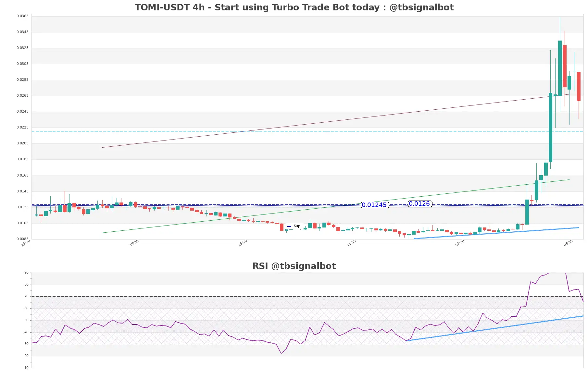The height and width of the screenshot is (392, 588).
Task: Select the 0.01245 price label
Action: click(x=374, y=205)
